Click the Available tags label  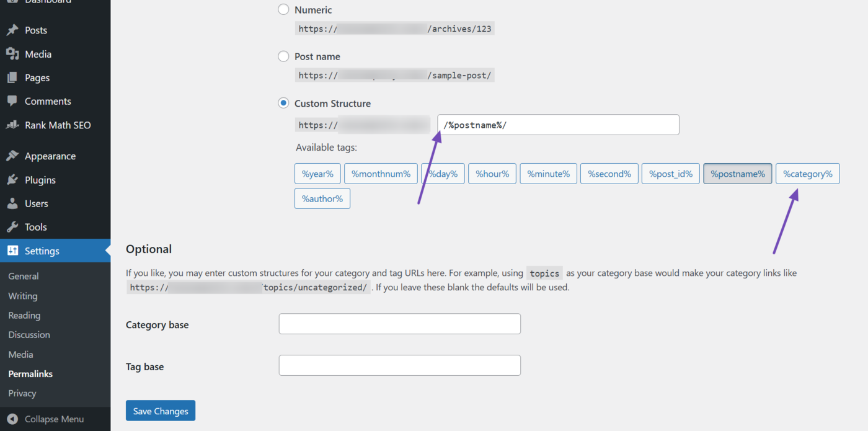point(327,148)
